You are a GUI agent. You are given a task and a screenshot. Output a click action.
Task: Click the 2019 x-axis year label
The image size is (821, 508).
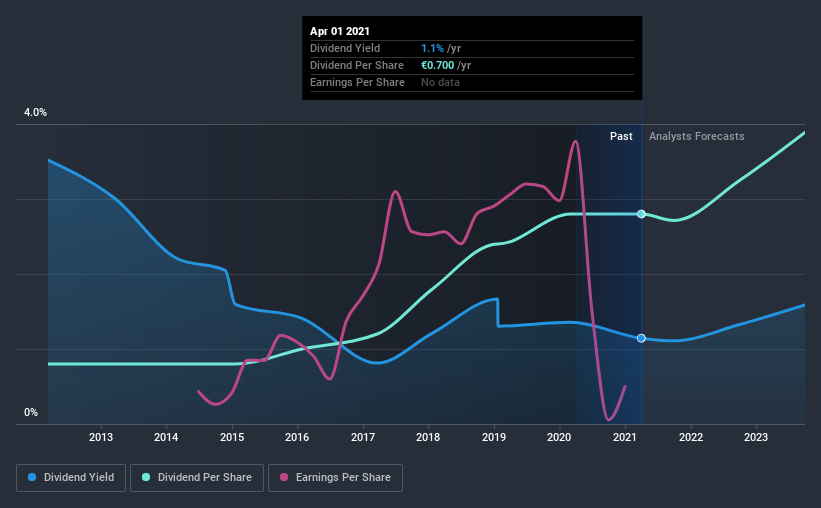point(494,437)
